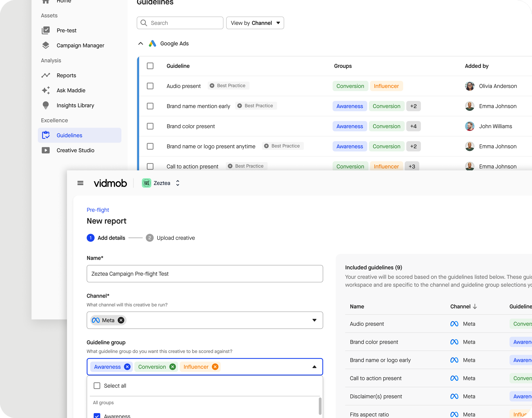Image resolution: width=532 pixels, height=418 pixels.
Task: Check the Audio present guideline checkbox
Action: (150, 86)
